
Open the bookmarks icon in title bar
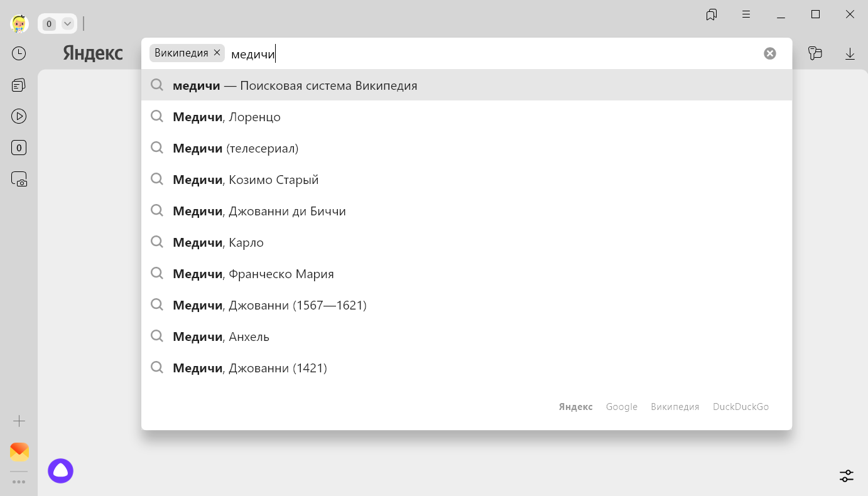[712, 15]
